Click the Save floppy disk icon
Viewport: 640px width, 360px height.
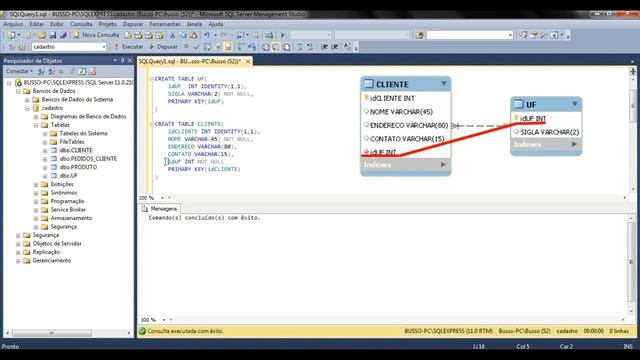tap(53, 36)
